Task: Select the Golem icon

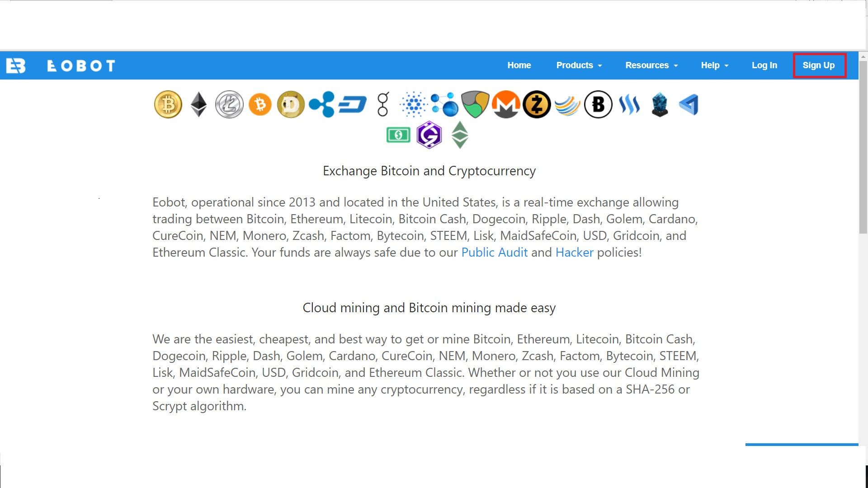Action: 383,104
